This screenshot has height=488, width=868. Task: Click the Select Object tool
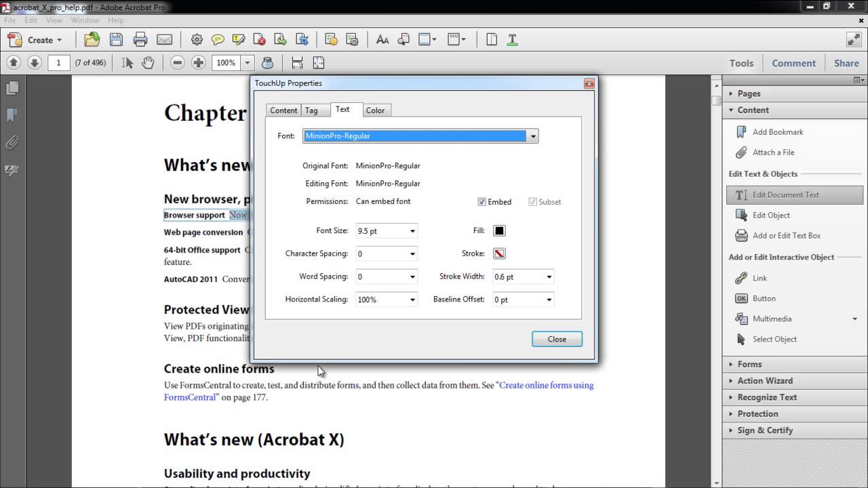click(774, 339)
